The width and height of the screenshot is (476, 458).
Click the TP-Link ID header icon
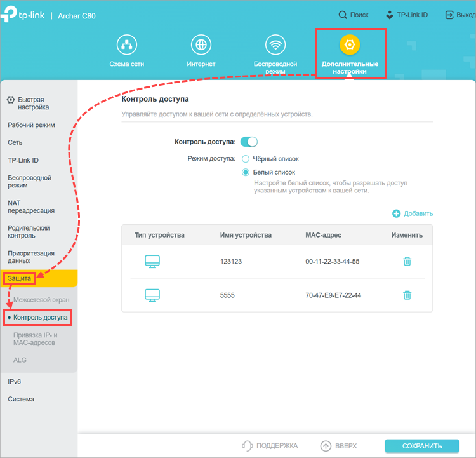tap(389, 15)
